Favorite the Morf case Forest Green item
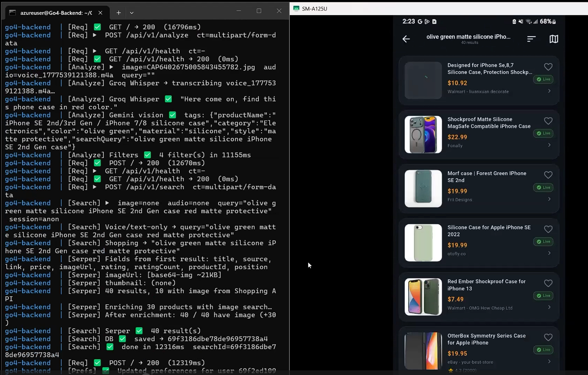Image resolution: width=588 pixels, height=375 pixels. (548, 175)
